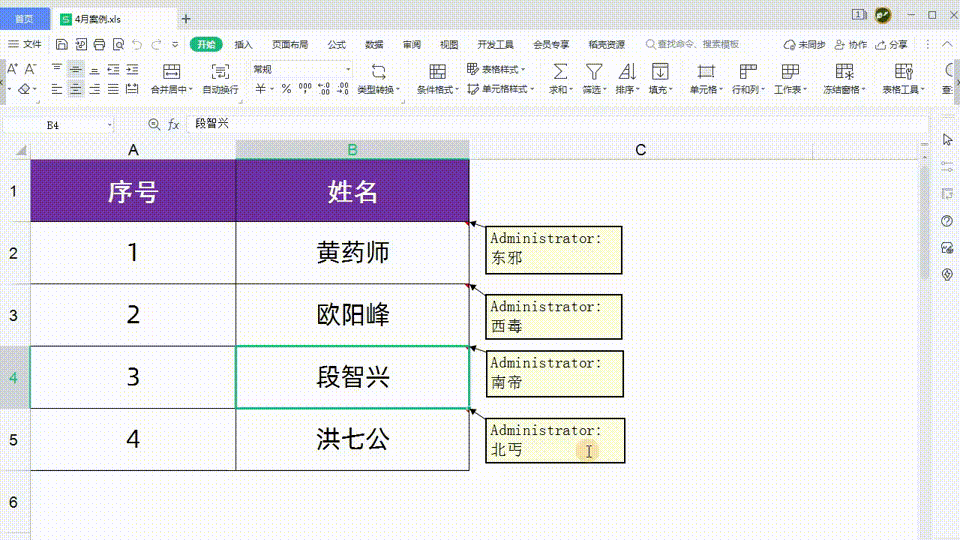Toggle horizontal center alignment

tap(76, 89)
